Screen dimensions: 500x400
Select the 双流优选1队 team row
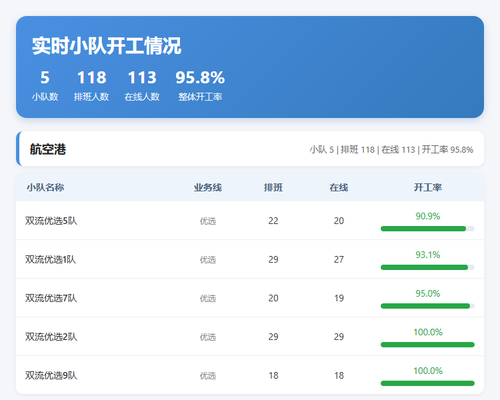[250, 259]
